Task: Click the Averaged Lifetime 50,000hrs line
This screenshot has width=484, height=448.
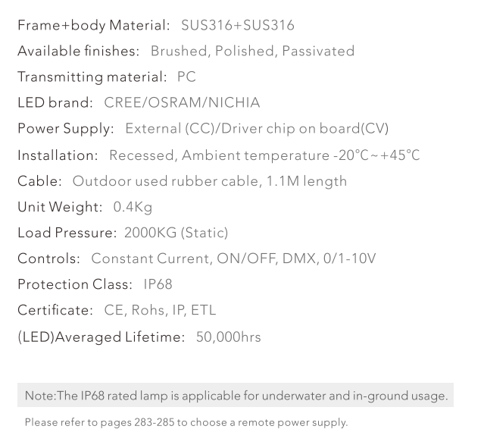Action: 139,336
